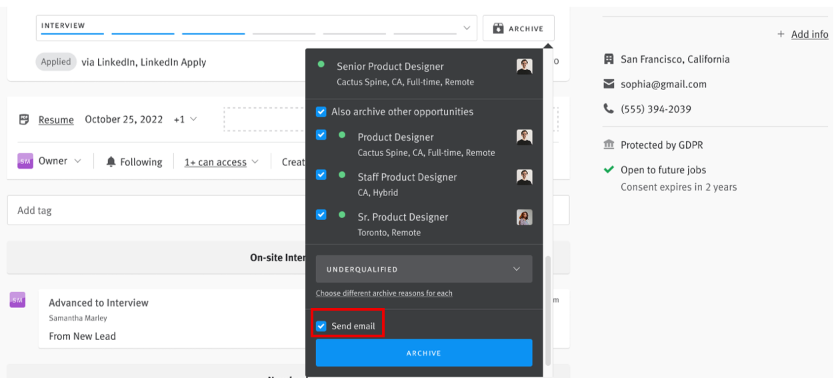
Task: Click the resume document icon
Action: click(x=24, y=119)
